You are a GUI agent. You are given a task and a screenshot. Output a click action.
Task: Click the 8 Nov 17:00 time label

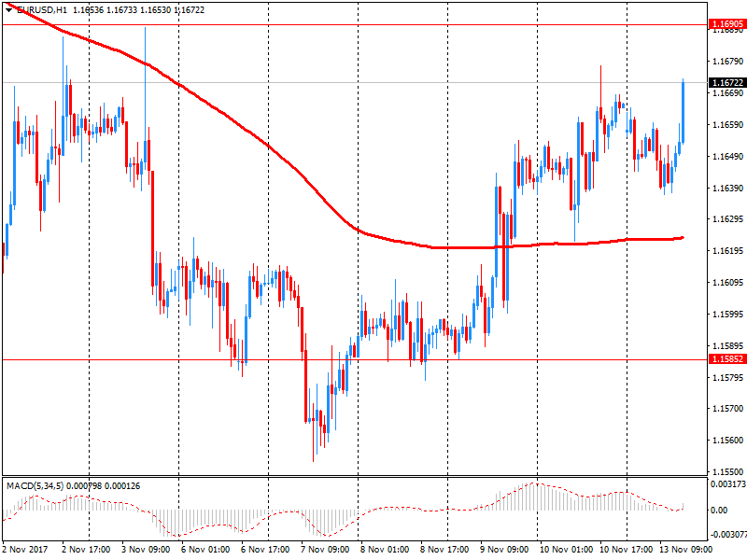444,549
